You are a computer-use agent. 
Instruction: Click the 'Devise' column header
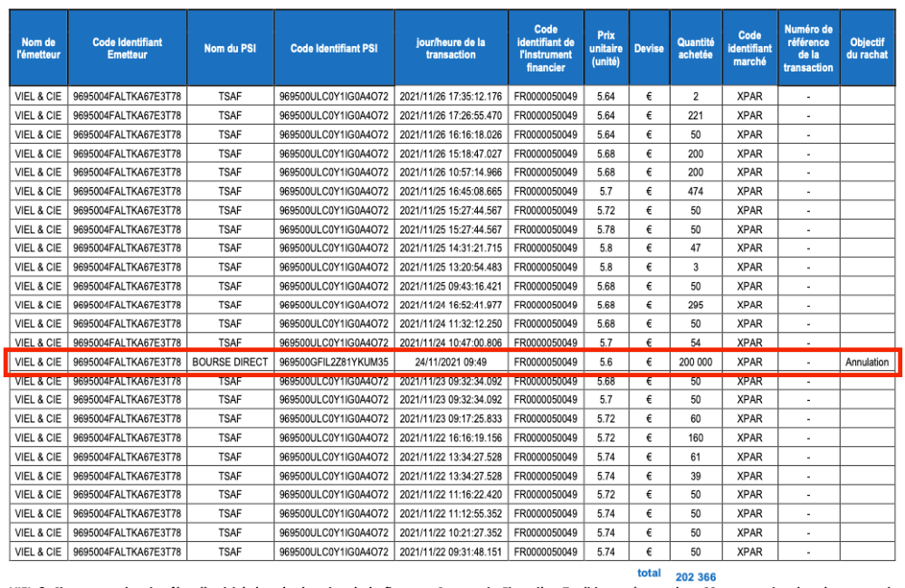point(649,48)
